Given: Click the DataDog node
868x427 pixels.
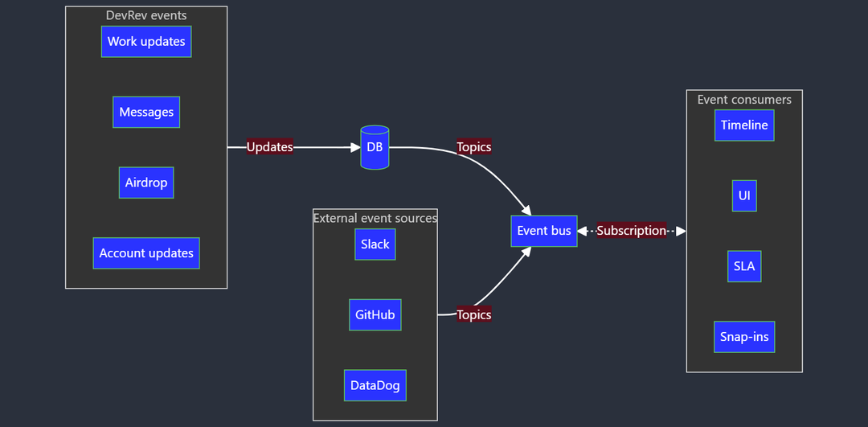Looking at the screenshot, I should point(375,385).
